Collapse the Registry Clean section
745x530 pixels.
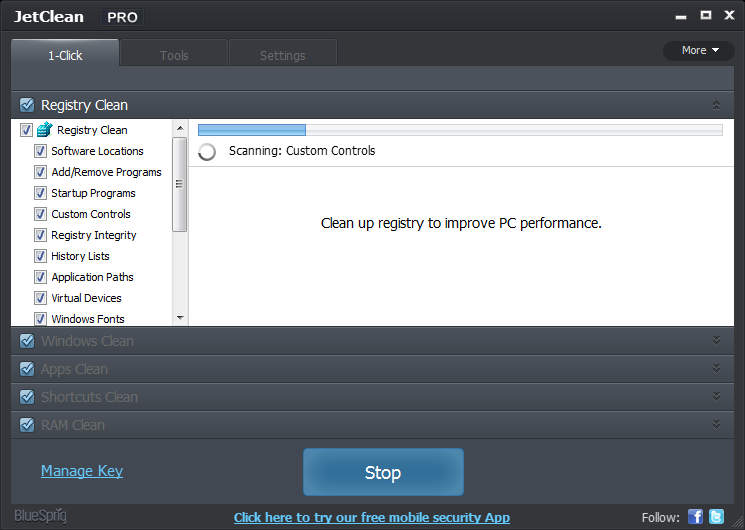[716, 105]
